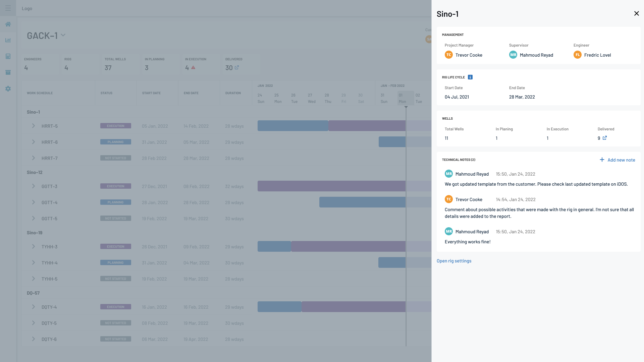The image size is (644, 362).
Task: Click the plus icon for new note
Action: (602, 160)
